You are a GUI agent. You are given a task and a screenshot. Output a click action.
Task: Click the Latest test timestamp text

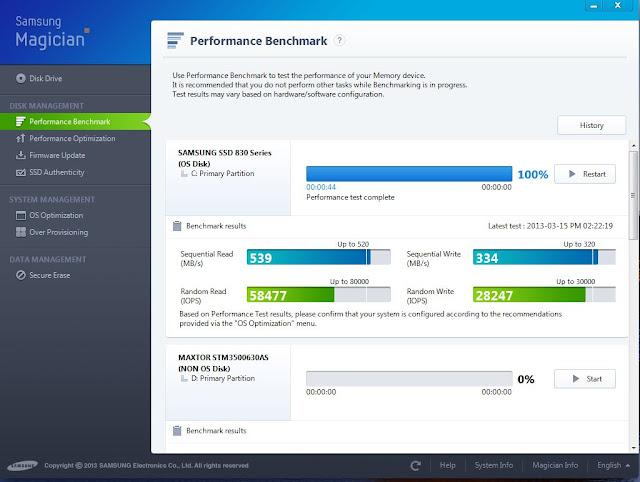point(550,226)
